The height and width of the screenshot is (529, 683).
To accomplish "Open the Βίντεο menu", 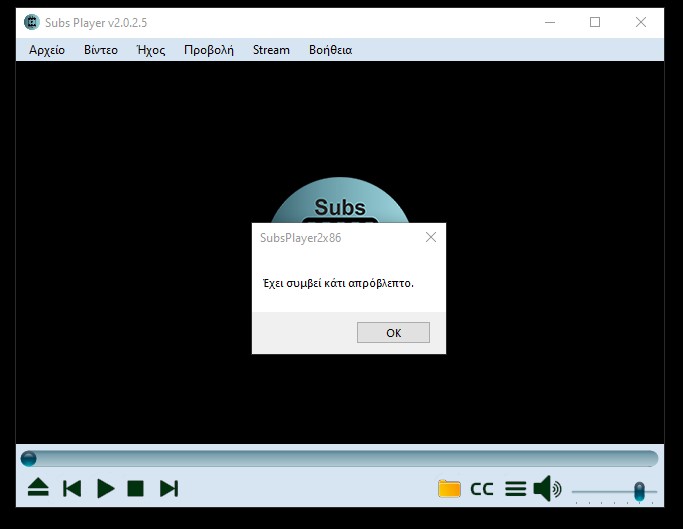I will [101, 50].
